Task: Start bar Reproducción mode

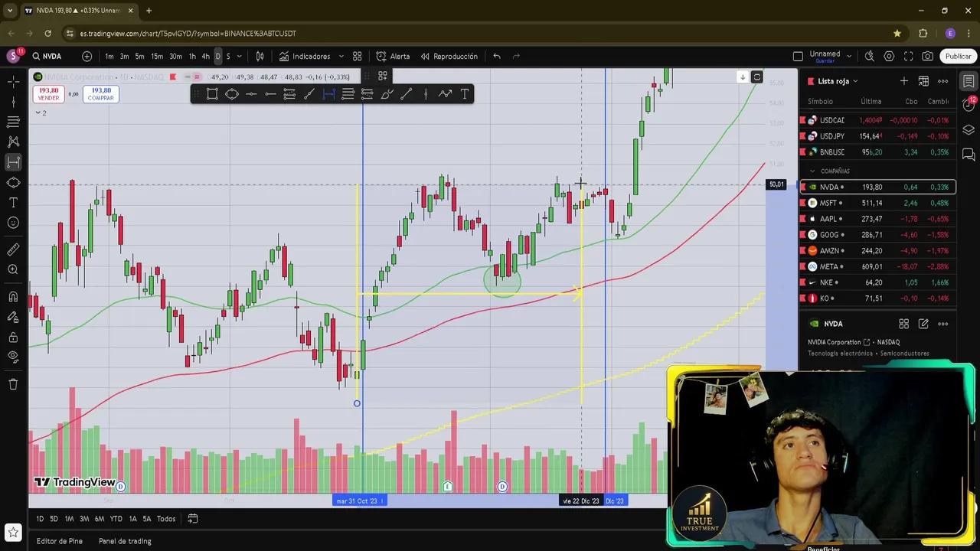Action: pos(449,56)
